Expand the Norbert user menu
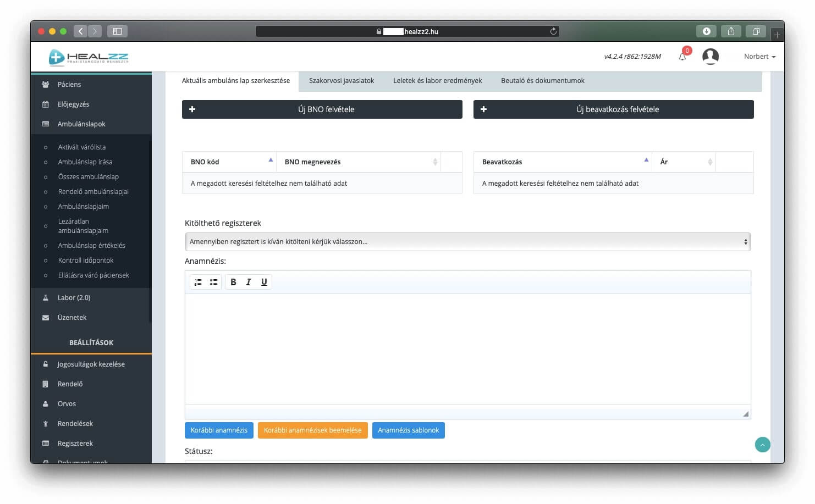 tap(759, 57)
